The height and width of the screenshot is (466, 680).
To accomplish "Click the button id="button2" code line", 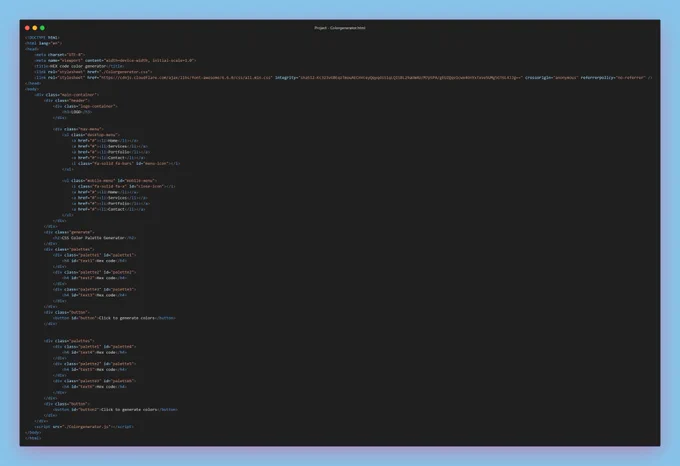I will coord(115,410).
